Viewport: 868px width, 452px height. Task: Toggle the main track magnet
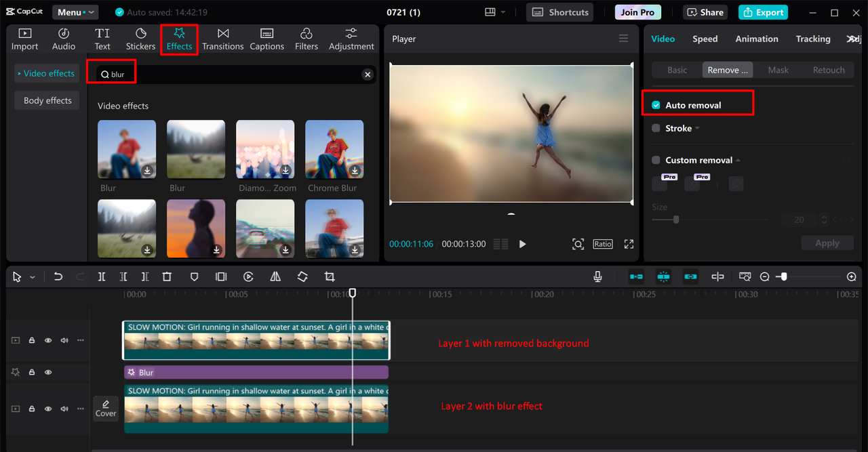coord(636,276)
